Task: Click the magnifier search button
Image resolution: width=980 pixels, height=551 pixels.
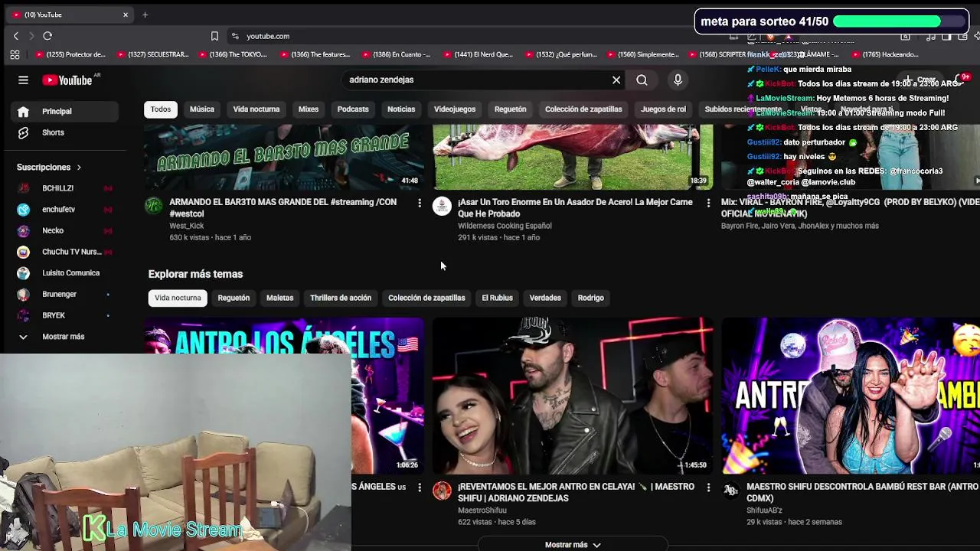Action: point(642,80)
